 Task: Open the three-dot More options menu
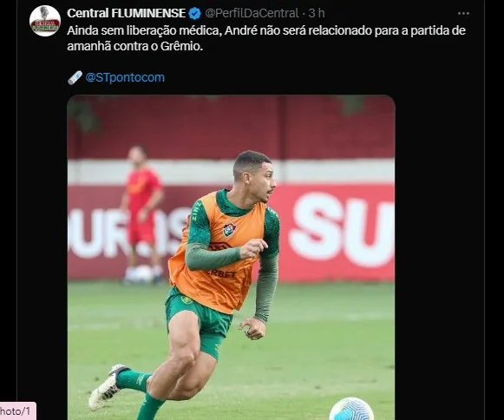point(463,14)
